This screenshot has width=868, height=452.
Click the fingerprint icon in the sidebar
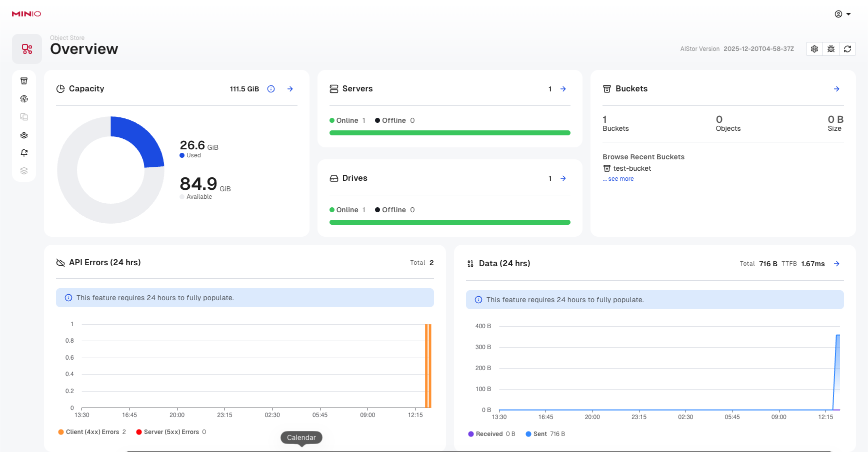(24, 99)
